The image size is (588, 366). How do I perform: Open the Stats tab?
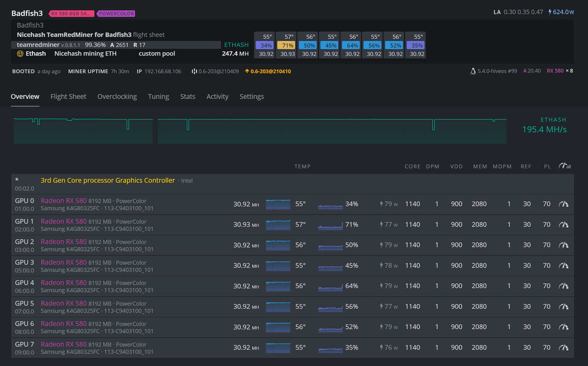(x=187, y=96)
